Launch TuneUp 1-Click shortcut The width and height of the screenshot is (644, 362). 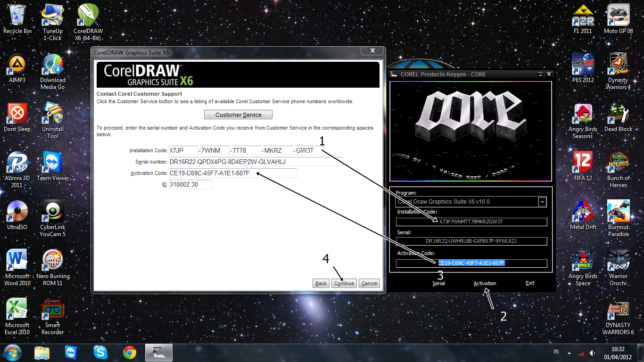(x=53, y=22)
